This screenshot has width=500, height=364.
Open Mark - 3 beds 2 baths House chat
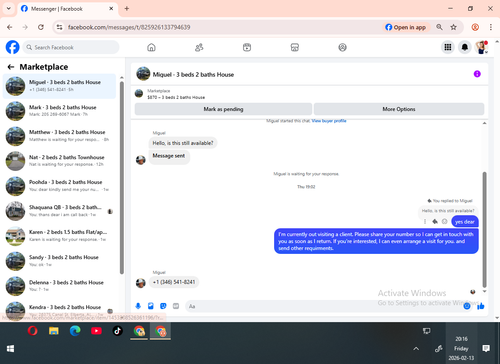coord(59,111)
